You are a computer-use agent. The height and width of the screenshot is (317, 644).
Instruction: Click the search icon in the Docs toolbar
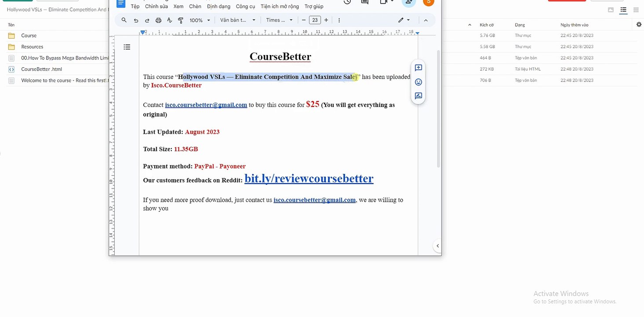124,20
